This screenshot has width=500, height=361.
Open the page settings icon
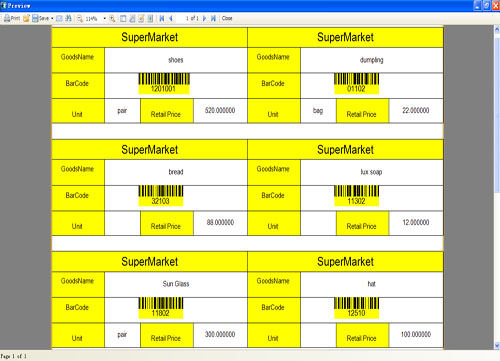132,18
